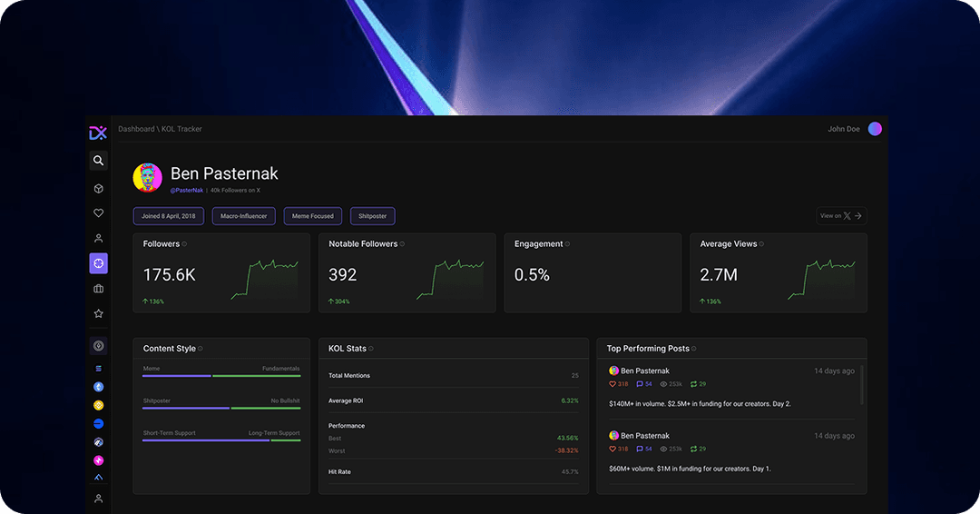This screenshot has width=980, height=514.
Task: Click the Meme vs Fundamentals bar
Action: (x=221, y=375)
